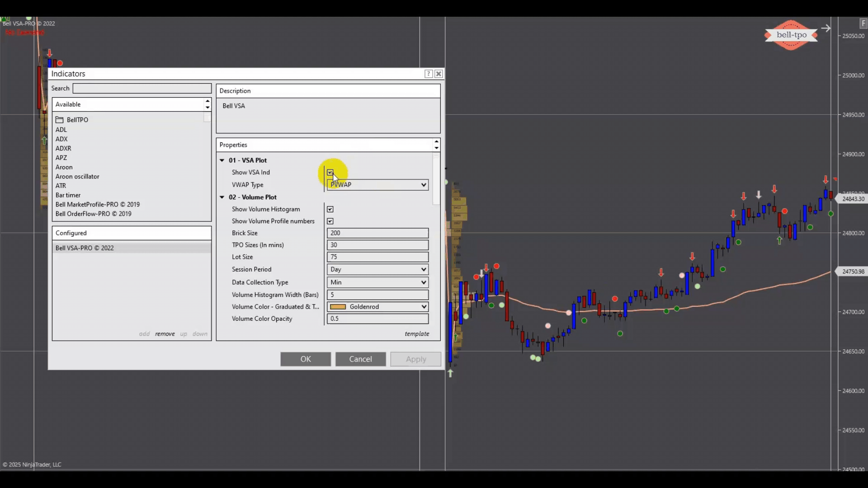Open the Goldenrod volume color picker

(x=377, y=307)
